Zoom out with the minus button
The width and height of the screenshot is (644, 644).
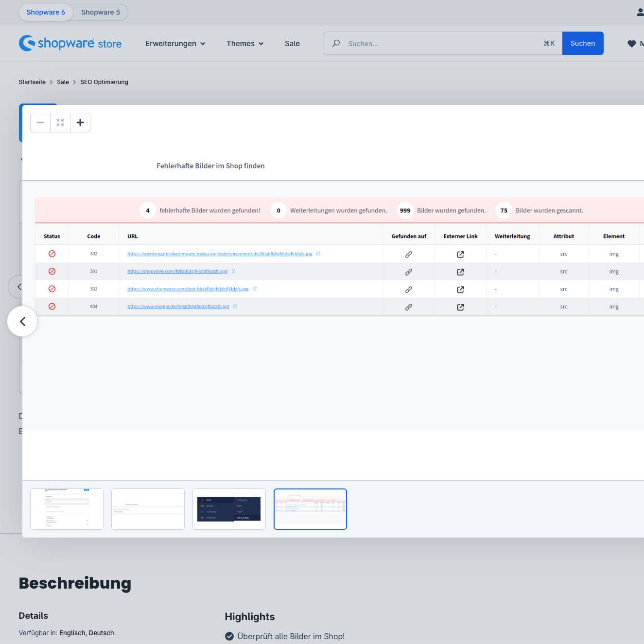click(x=40, y=122)
